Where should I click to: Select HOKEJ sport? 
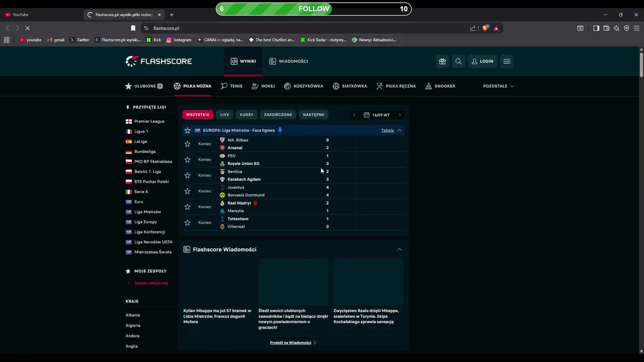pos(263,86)
